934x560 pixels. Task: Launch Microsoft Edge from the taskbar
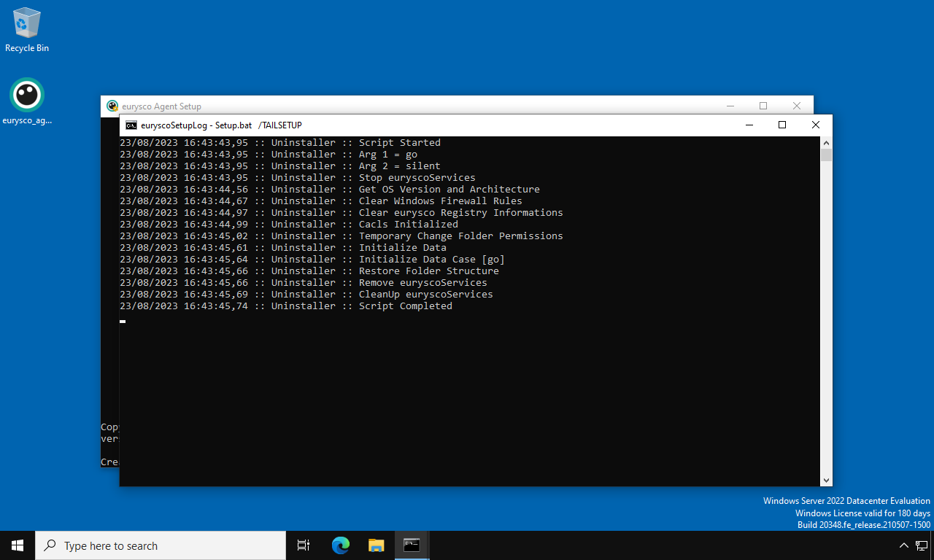coord(340,545)
